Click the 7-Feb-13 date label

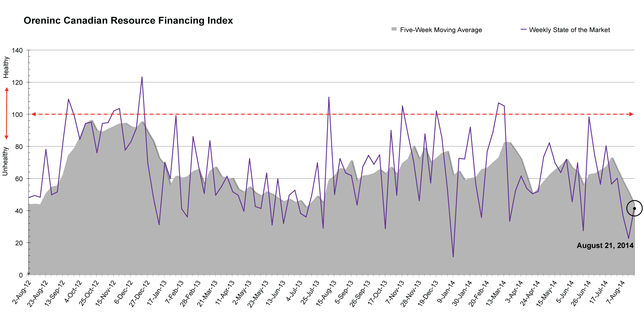pos(174,292)
